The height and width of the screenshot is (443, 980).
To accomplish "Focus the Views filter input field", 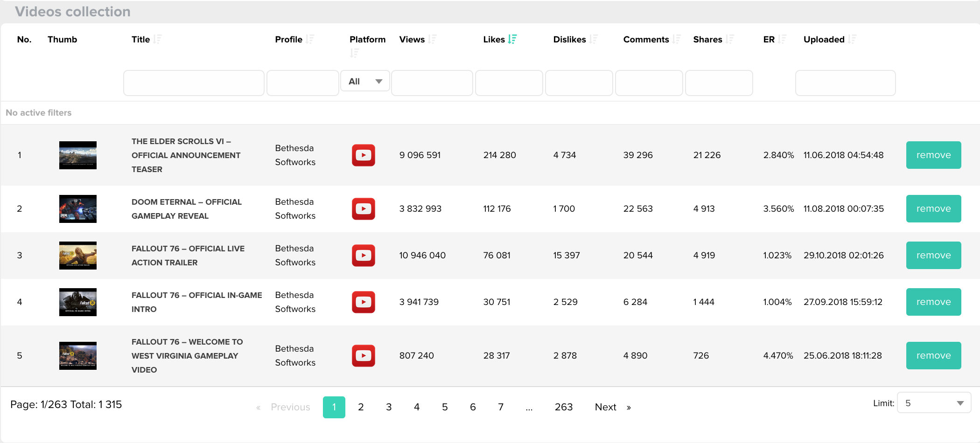I will (x=432, y=83).
